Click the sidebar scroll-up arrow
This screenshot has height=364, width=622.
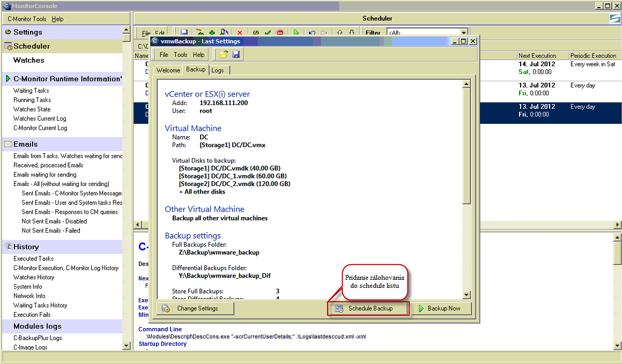[x=126, y=29]
